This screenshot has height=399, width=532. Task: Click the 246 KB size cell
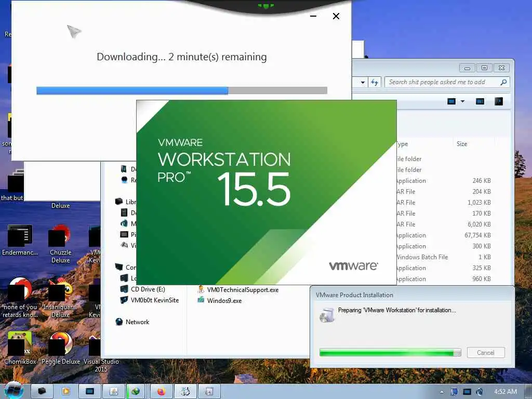(482, 180)
